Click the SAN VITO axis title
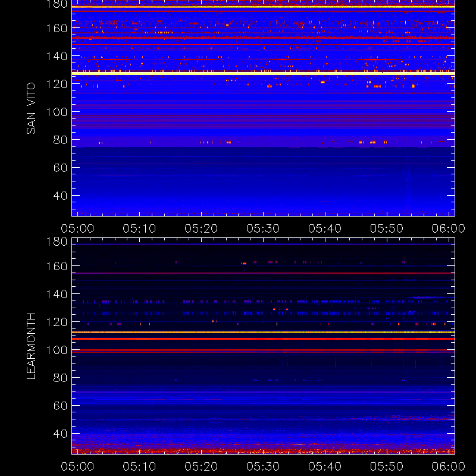476x476 pixels. [x=31, y=108]
